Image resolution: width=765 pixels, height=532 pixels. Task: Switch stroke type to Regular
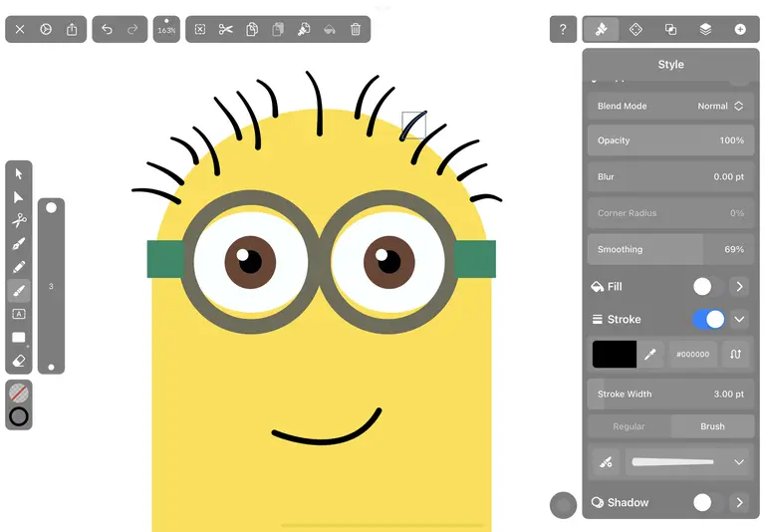(x=629, y=426)
